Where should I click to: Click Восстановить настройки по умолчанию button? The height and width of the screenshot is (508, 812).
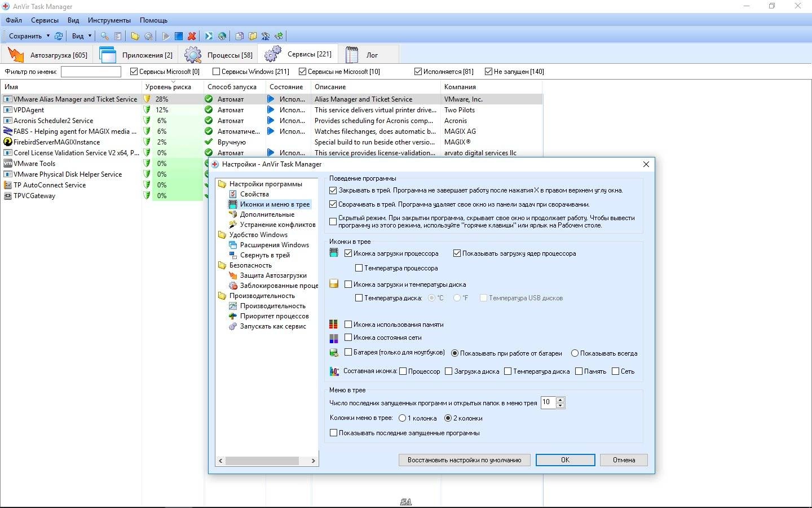464,459
